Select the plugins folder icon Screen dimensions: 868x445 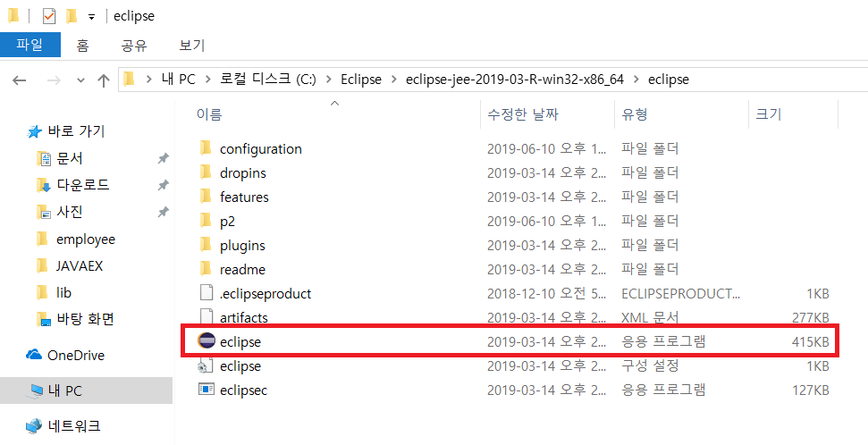[x=206, y=245]
